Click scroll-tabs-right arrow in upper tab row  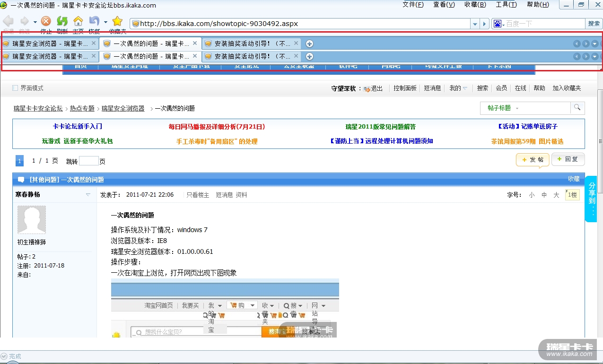coord(586,43)
